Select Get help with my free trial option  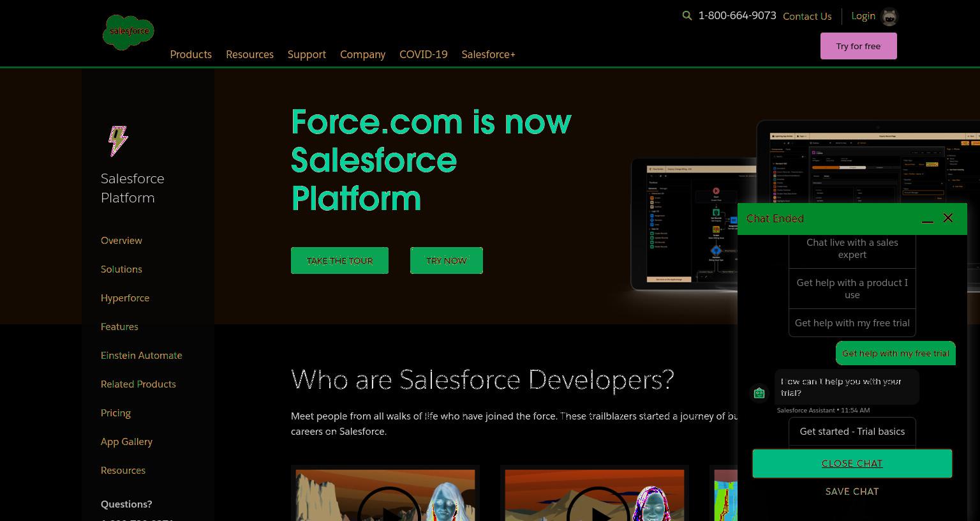pyautogui.click(x=852, y=323)
